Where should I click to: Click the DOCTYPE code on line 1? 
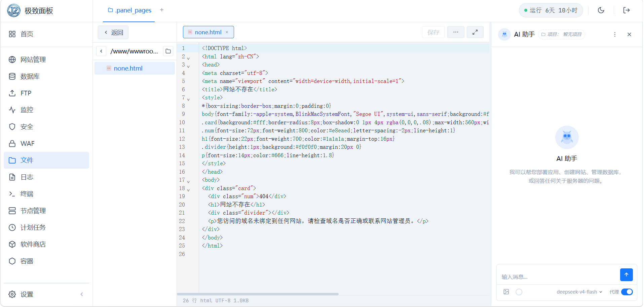pos(224,48)
